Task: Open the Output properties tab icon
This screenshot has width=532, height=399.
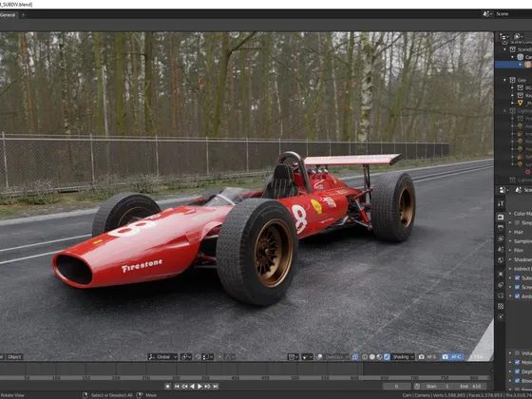Action: pos(501,228)
